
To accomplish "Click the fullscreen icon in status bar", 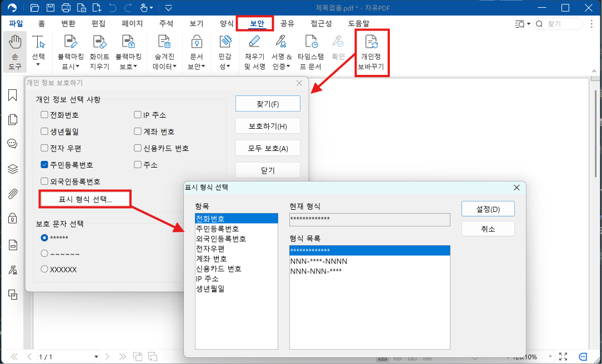I will point(563,357).
